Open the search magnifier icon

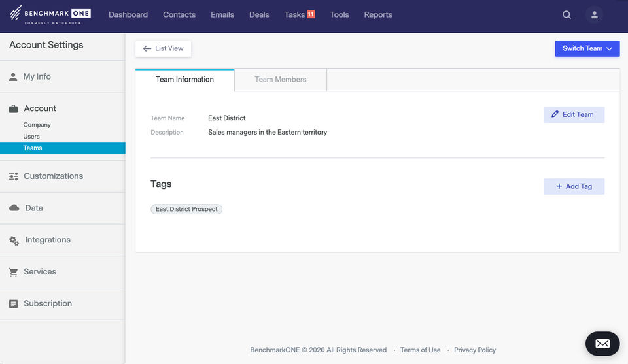(x=567, y=15)
